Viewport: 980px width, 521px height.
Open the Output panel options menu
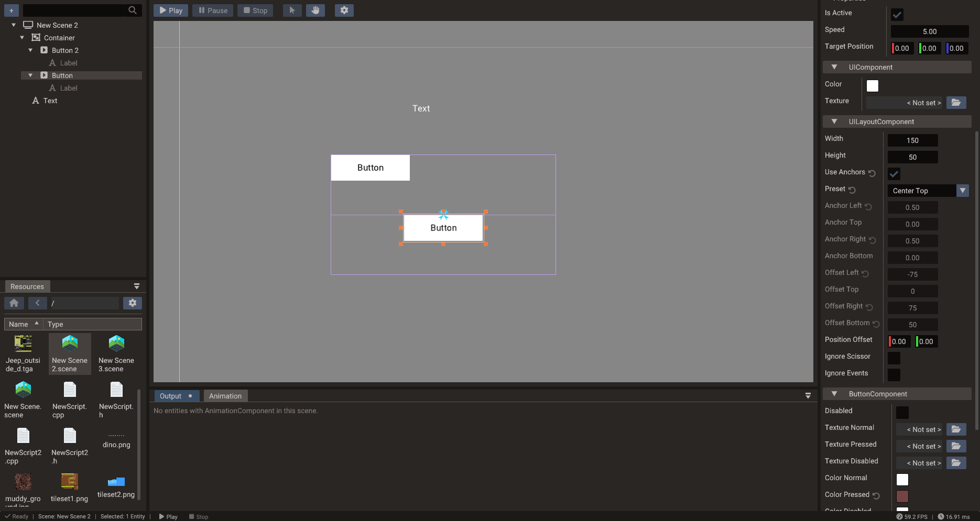click(808, 396)
